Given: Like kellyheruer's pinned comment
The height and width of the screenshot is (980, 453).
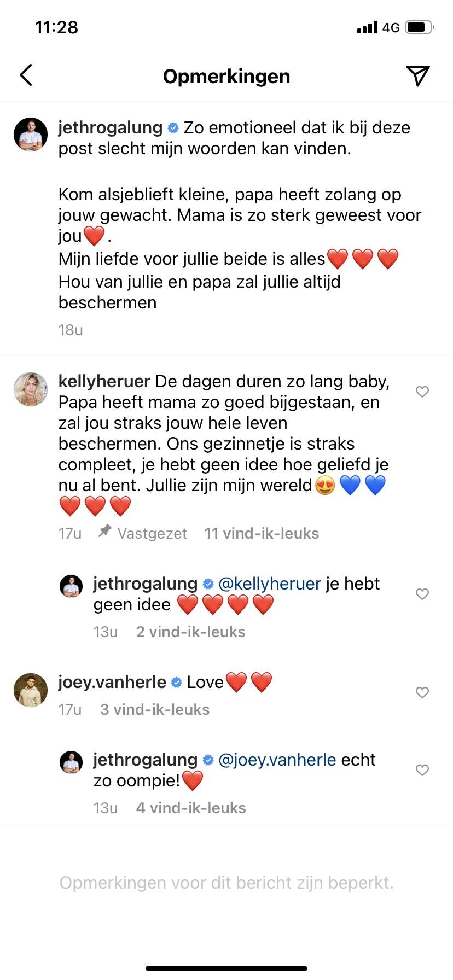Looking at the screenshot, I should point(422,392).
